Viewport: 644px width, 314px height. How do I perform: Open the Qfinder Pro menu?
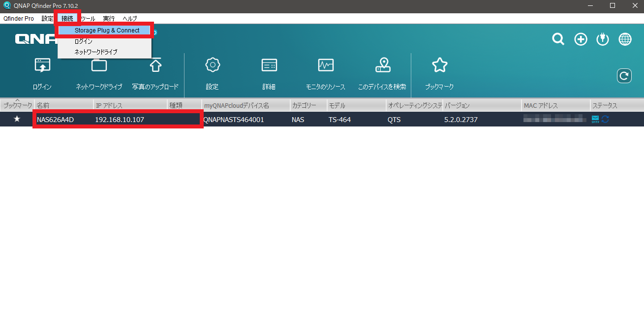[x=19, y=19]
